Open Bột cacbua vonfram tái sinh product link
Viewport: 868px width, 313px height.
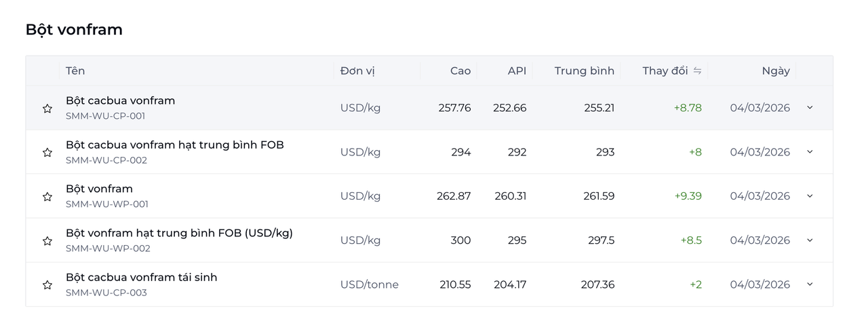[x=141, y=277]
